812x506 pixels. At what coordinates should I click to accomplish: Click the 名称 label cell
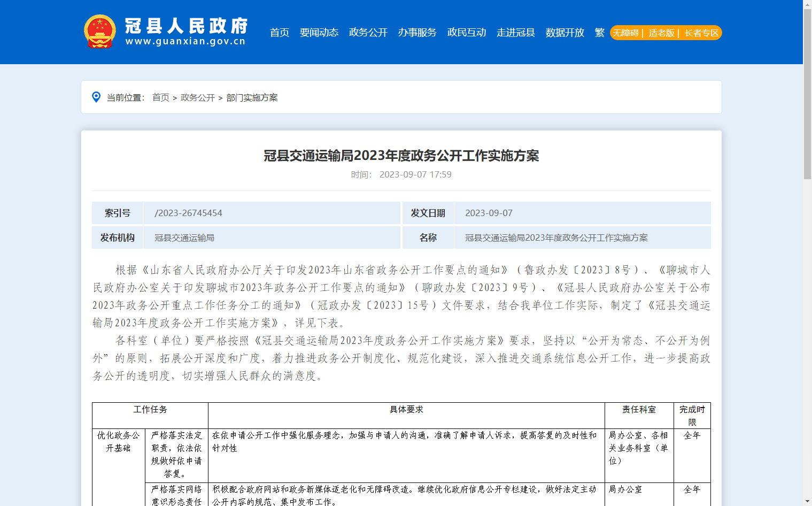428,237
